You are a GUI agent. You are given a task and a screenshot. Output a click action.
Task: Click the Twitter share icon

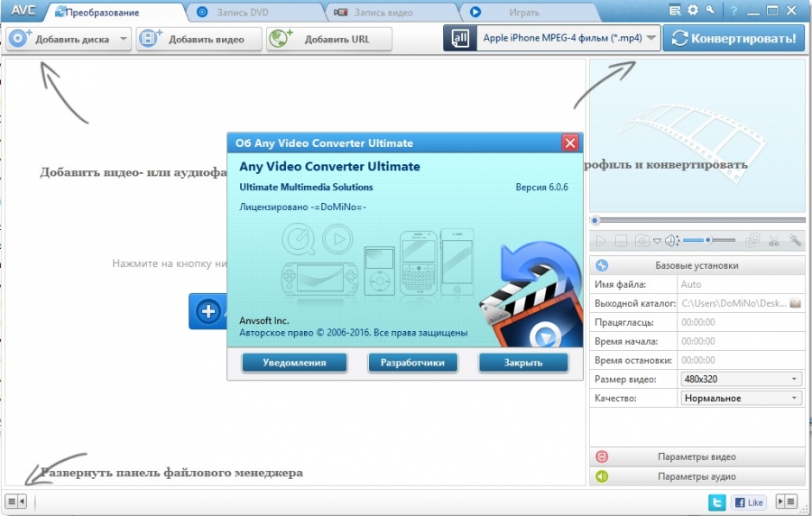716,502
